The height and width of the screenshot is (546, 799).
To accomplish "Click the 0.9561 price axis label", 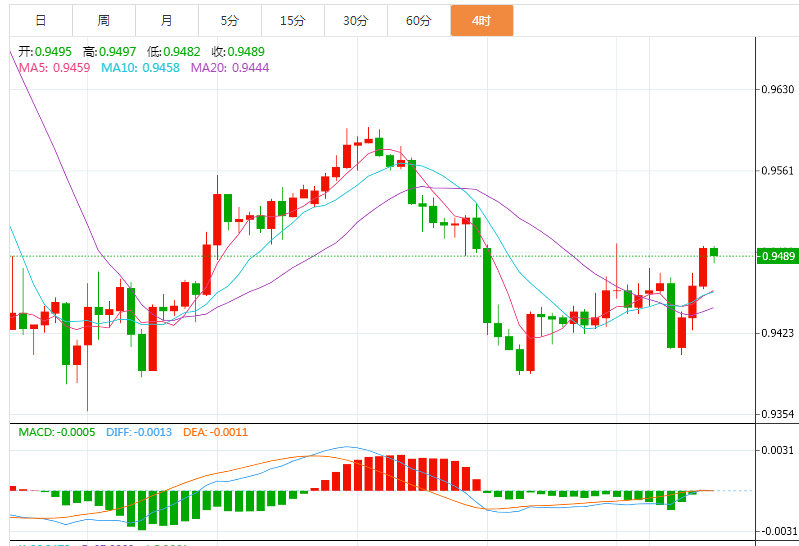I will click(x=778, y=171).
